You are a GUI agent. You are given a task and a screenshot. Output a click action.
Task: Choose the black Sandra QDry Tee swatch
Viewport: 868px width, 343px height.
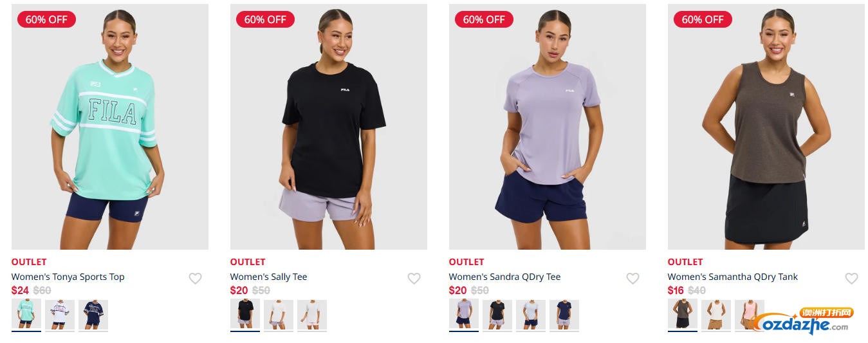coord(497,314)
